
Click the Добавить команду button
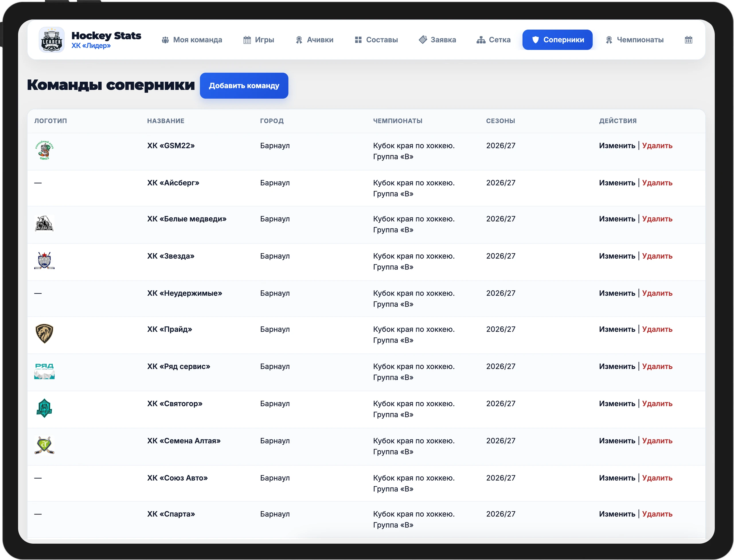[x=244, y=86]
